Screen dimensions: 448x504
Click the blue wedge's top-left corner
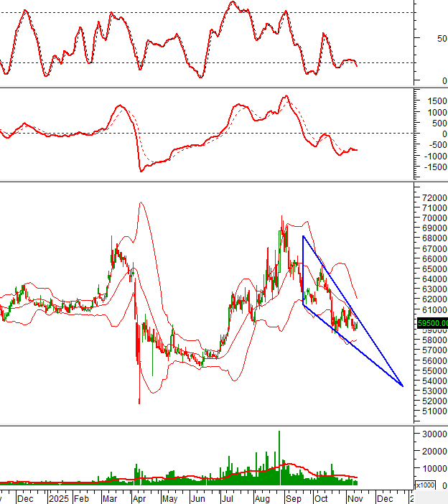point(303,236)
